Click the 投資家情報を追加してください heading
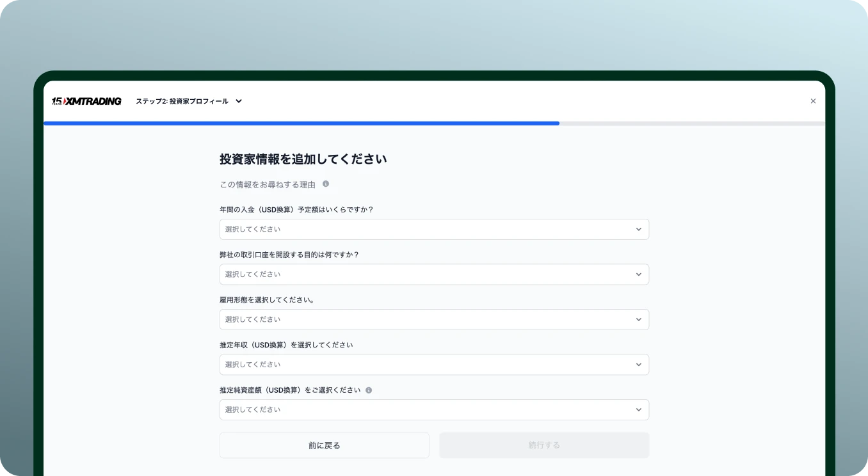Screen dimensions: 868x476 pyautogui.click(x=303, y=159)
